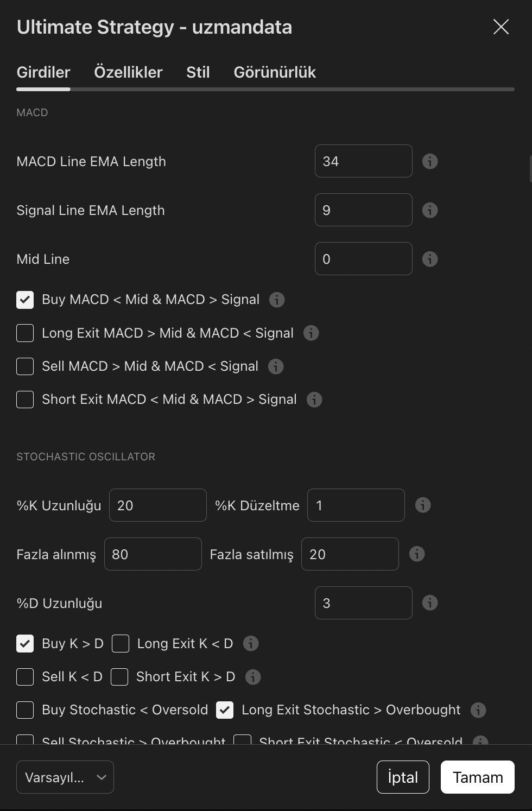532x811 pixels.
Task: Click the %D Uzunluğu info icon
Action: (430, 603)
